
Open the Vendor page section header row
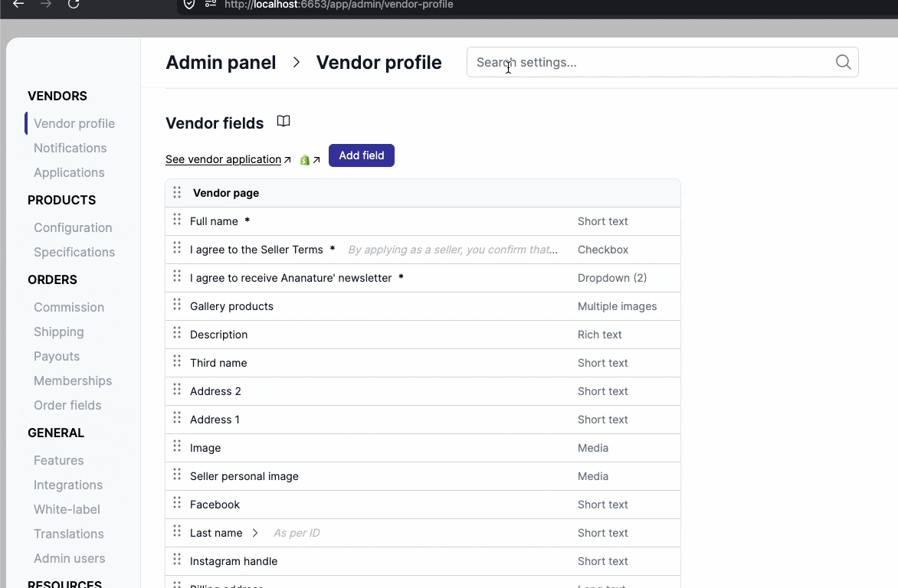226,193
